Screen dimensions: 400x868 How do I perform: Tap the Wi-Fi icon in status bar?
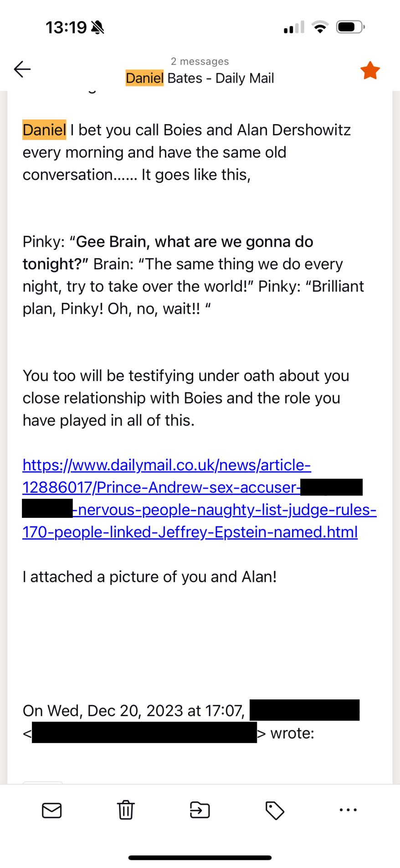[320, 27]
